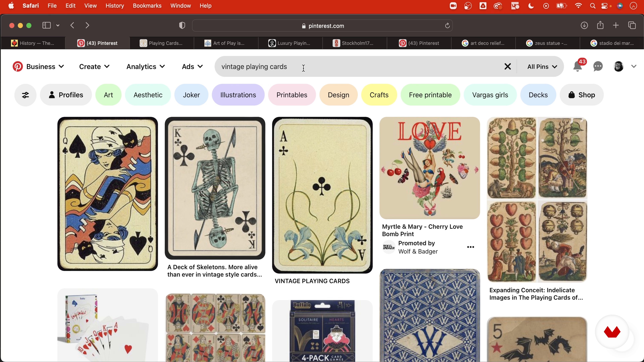This screenshot has width=644, height=362.
Task: Select the Free printable filter chip
Action: (x=430, y=95)
